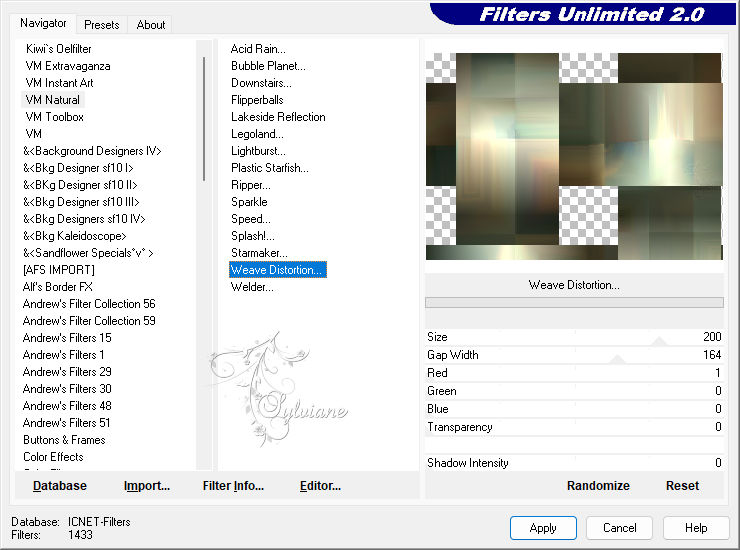
Task: Open the About tab
Action: (151, 25)
